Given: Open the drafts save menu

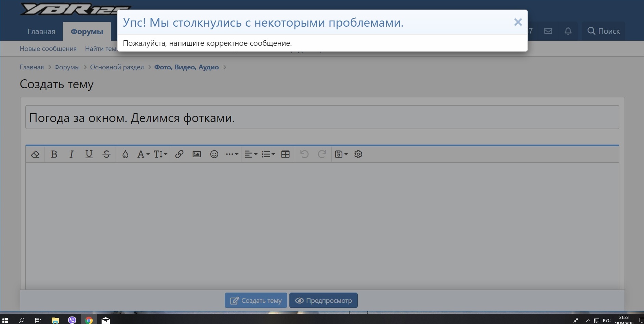Looking at the screenshot, I should 341,154.
